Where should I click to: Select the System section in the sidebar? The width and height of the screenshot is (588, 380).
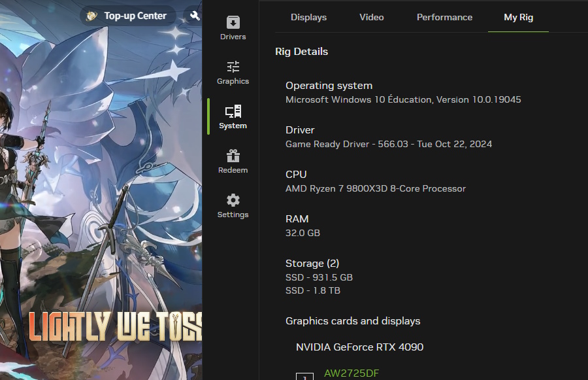[x=233, y=117]
